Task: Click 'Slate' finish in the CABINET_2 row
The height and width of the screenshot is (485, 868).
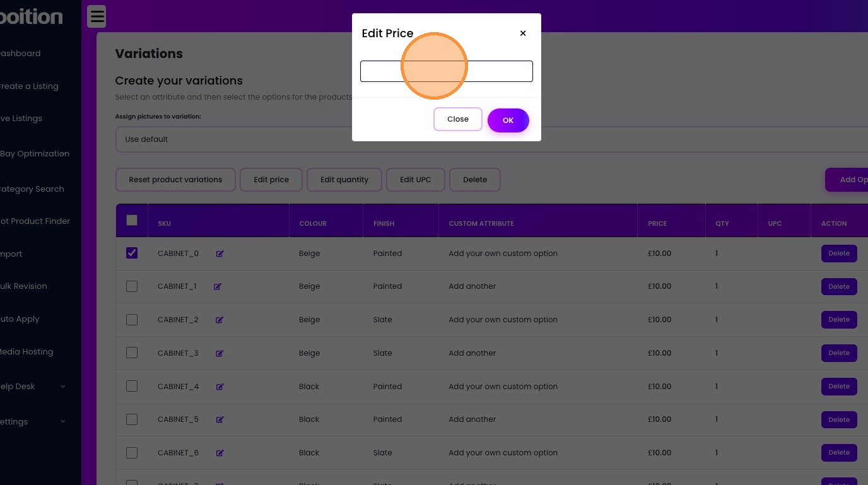Action: [x=383, y=320]
